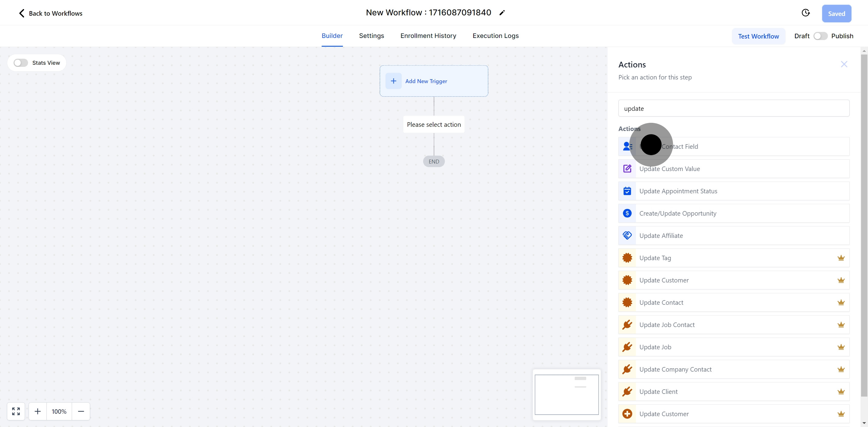Enable the Stats View toggle
Viewport: 868px width, 427px height.
click(20, 63)
